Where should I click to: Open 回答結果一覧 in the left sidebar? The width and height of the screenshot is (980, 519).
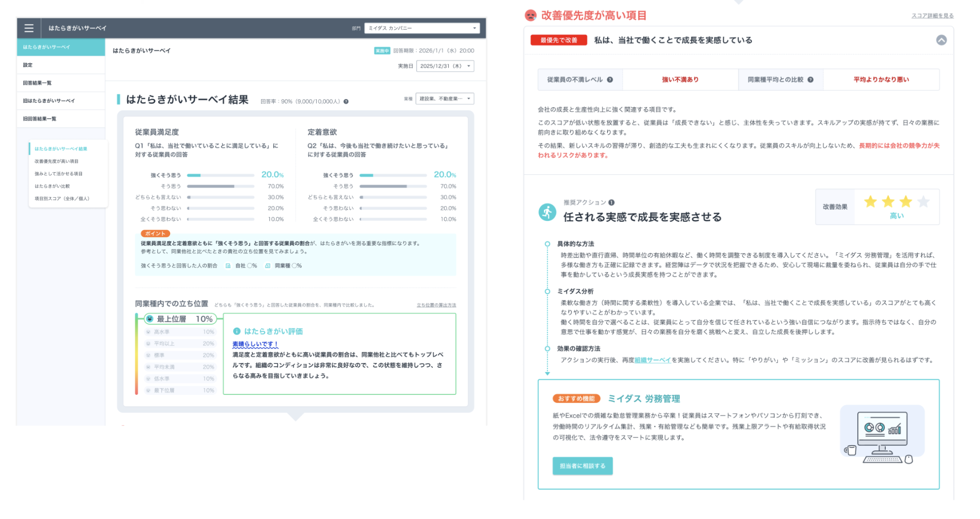[x=37, y=83]
